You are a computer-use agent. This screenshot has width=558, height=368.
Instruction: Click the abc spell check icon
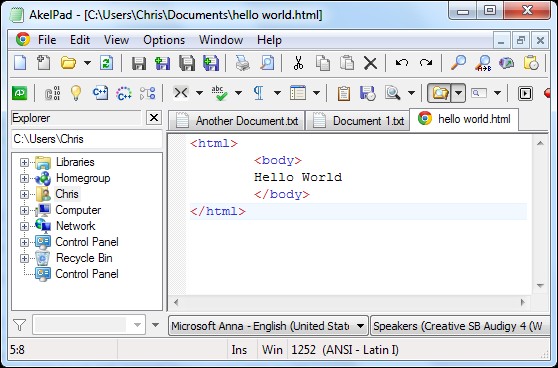tap(219, 93)
